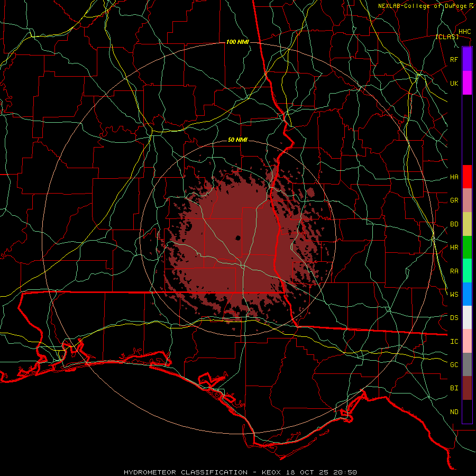Click the RF purple legend swatch
The width and height of the screenshot is (476, 476).
click(467, 59)
